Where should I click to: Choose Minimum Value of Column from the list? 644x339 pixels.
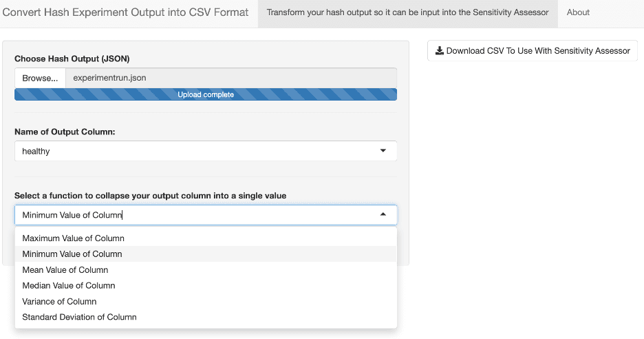[72, 254]
